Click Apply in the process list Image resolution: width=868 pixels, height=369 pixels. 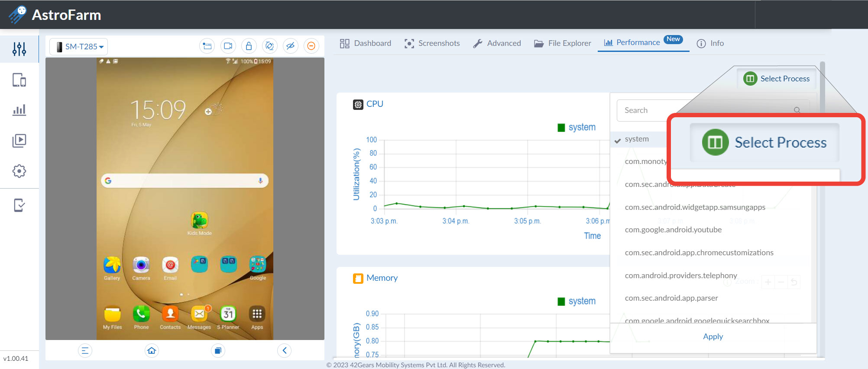(x=713, y=337)
